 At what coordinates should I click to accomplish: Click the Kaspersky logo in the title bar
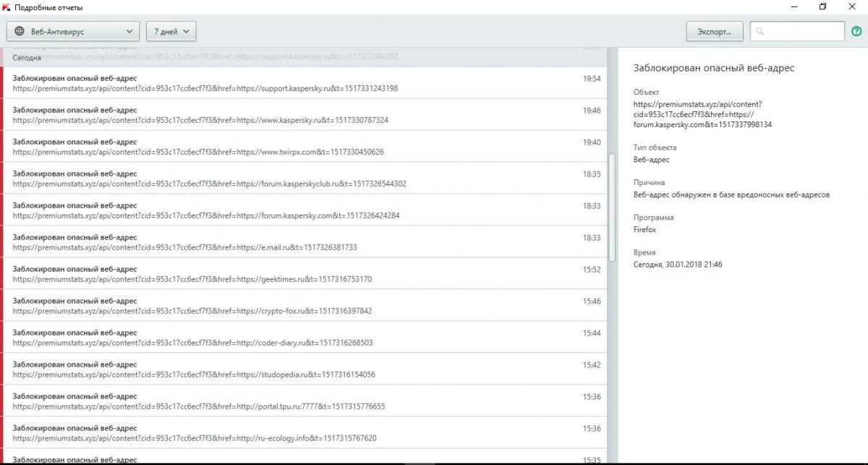pos(7,7)
